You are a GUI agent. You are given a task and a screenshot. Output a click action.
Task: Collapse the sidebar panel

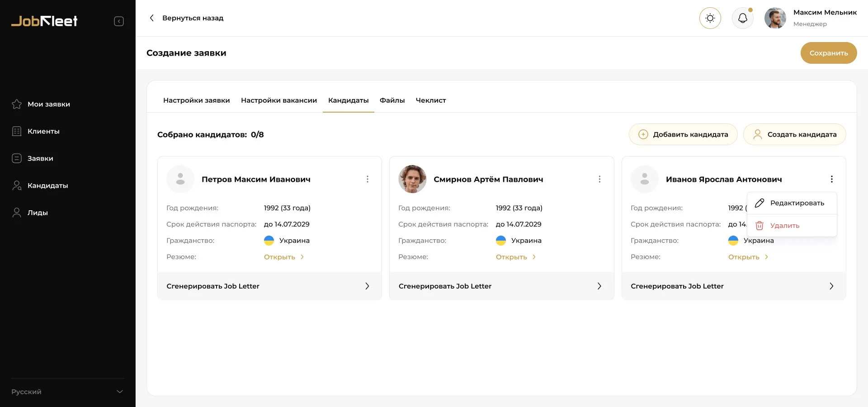point(119,21)
